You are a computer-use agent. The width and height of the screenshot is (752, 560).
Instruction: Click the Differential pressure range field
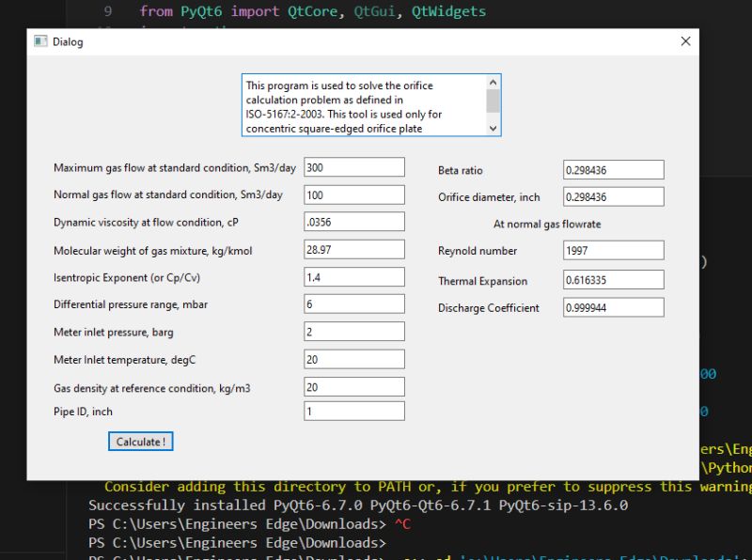(x=353, y=303)
